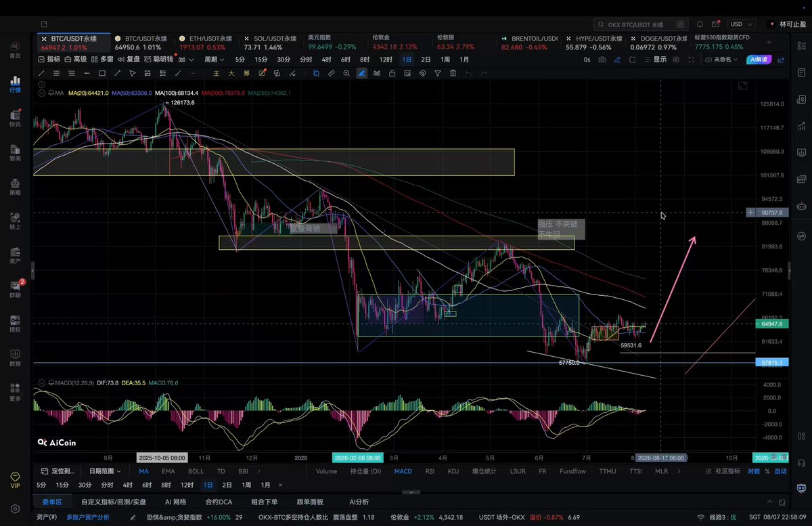Click the notification bell icon
This screenshot has height=526, width=812.
pos(700,24)
